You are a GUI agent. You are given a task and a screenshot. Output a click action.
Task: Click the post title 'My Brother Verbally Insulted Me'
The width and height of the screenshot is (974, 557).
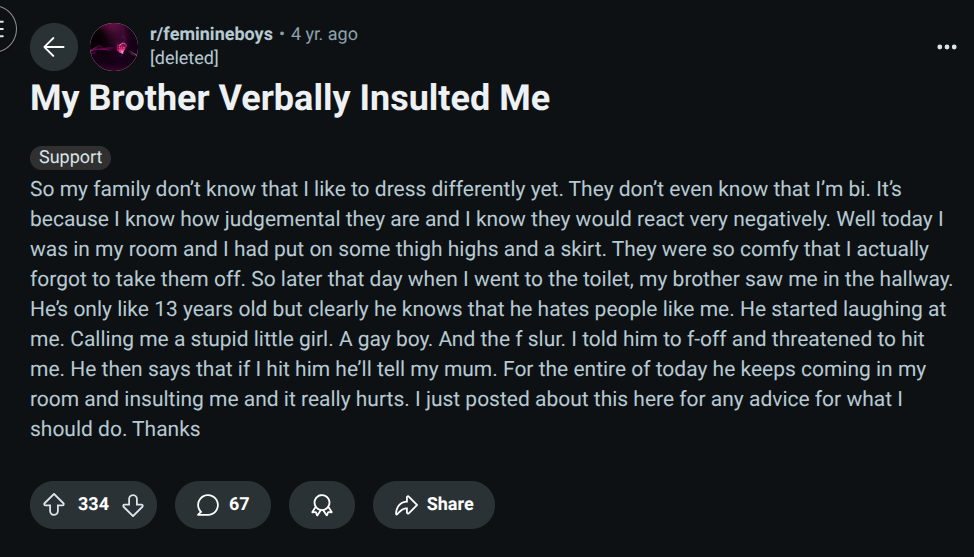tap(290, 99)
